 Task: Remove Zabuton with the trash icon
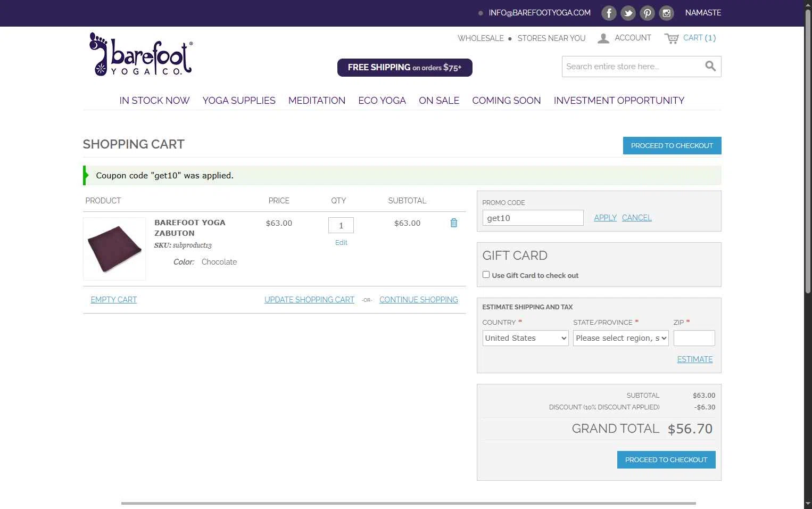pos(454,223)
